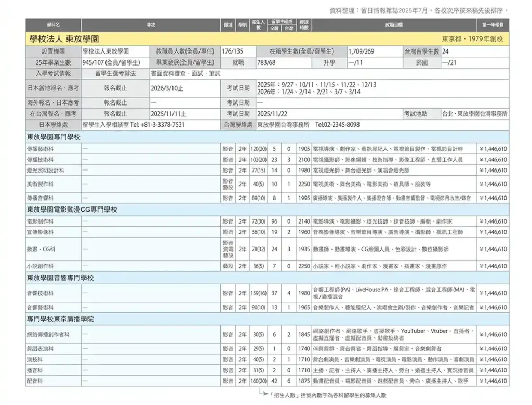Click the 招生人數 footnote below table
This screenshot has width=532, height=405.
(329, 396)
